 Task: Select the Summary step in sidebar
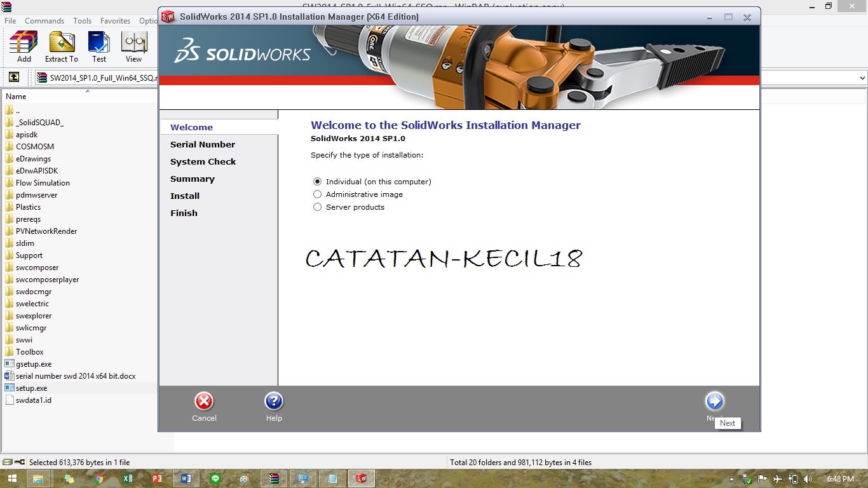click(x=192, y=179)
